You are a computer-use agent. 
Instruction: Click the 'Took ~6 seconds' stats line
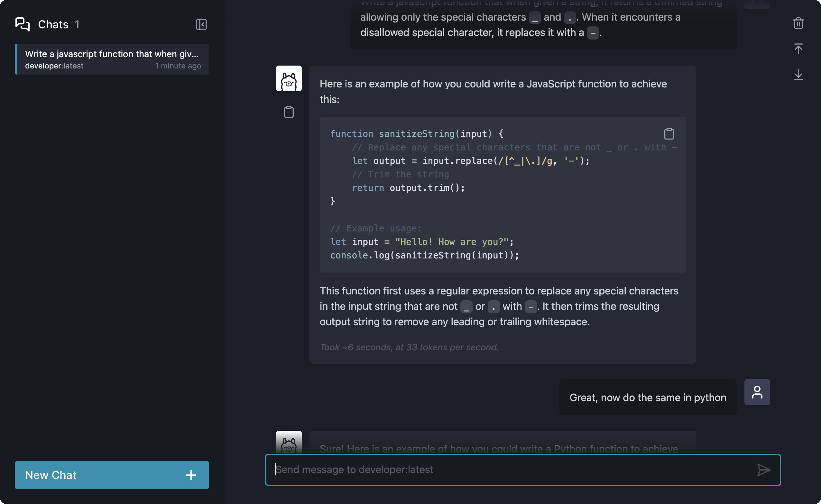[x=409, y=347]
